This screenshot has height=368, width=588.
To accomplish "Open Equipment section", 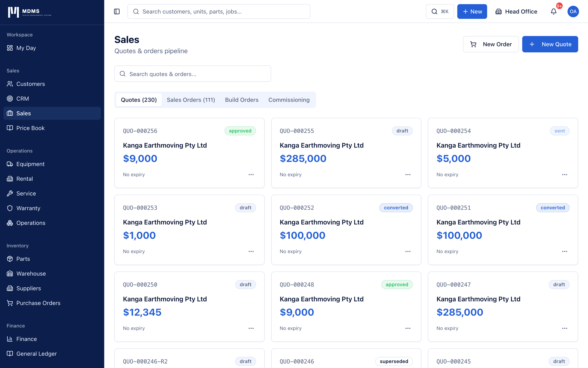I will point(52,164).
